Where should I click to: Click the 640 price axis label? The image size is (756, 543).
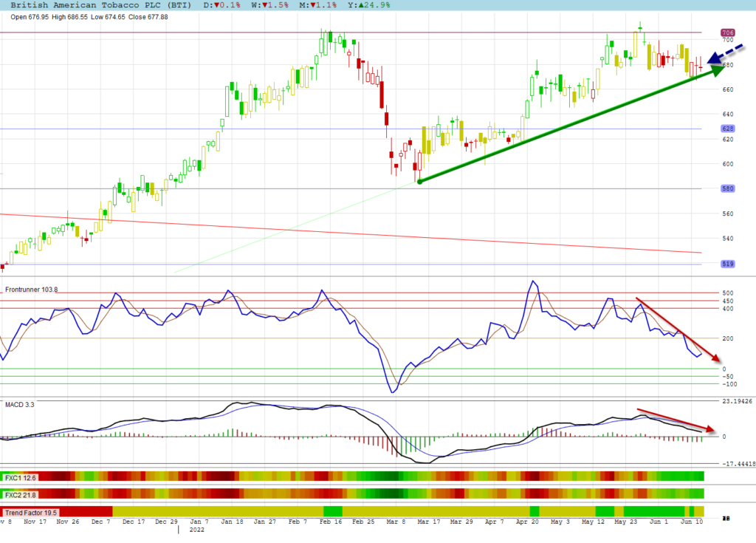(727, 115)
